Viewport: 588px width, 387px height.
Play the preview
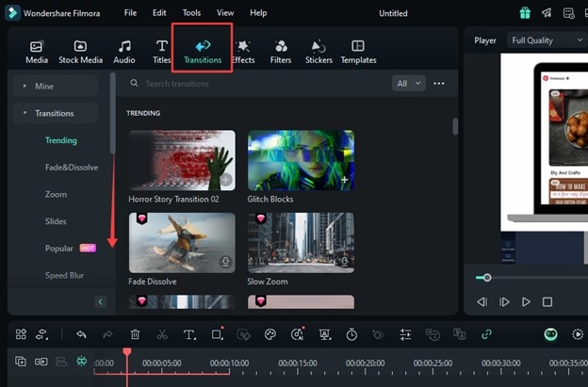click(x=526, y=302)
